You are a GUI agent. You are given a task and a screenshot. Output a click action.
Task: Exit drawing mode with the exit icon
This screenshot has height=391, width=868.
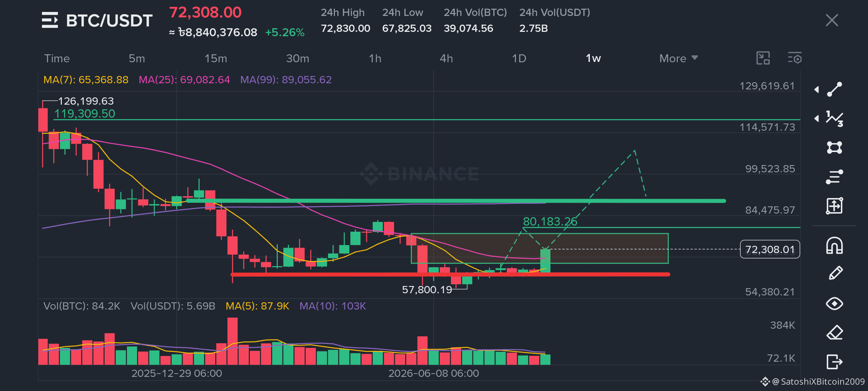[x=834, y=361]
